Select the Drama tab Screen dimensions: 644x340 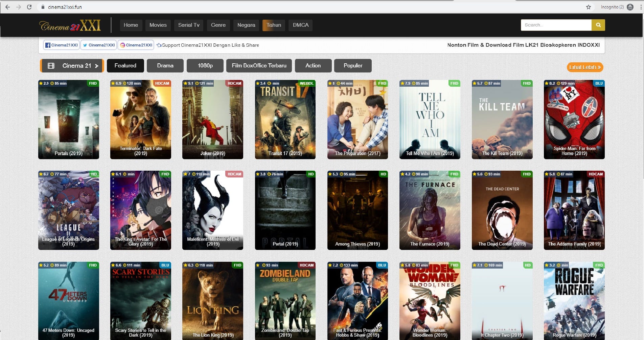click(x=165, y=66)
